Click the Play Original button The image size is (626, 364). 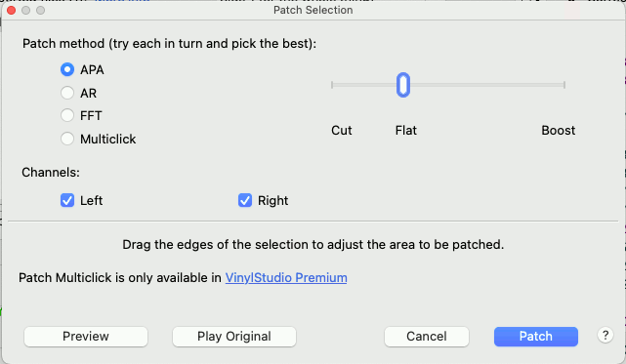[x=234, y=336]
